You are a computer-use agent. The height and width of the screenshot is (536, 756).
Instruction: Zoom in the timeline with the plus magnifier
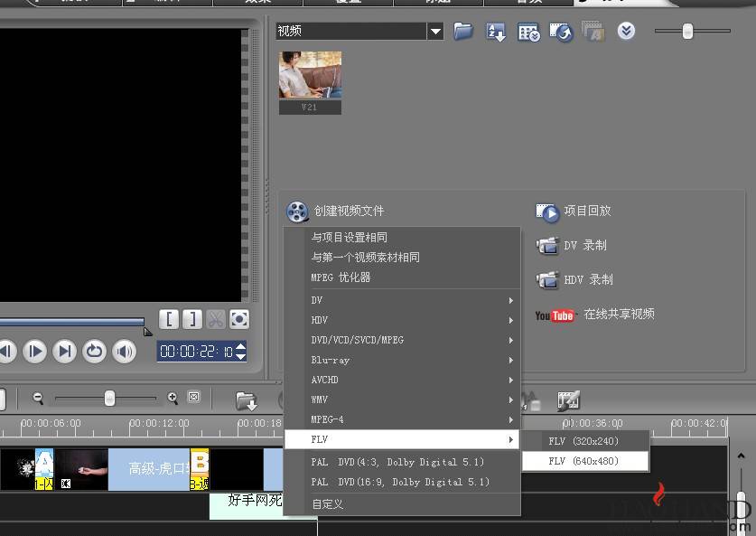point(173,398)
